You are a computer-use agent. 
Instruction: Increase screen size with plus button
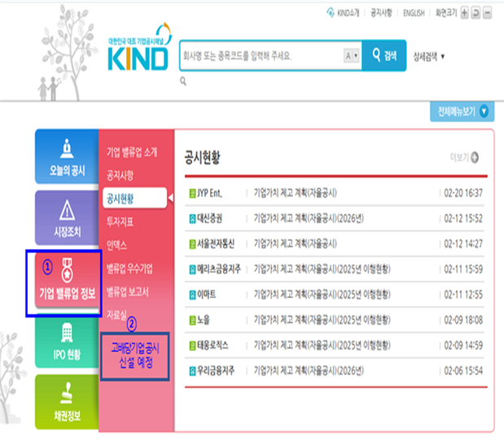[x=464, y=14]
